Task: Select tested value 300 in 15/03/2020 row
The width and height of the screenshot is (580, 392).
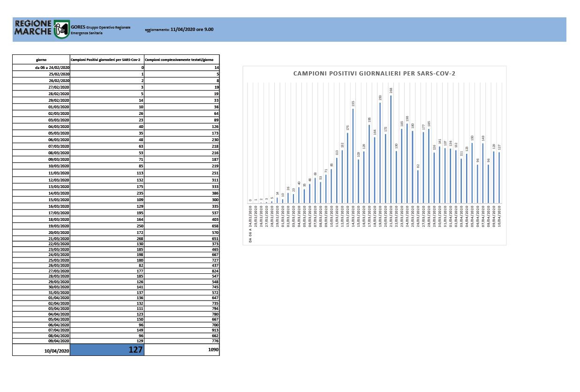Action: click(x=182, y=199)
